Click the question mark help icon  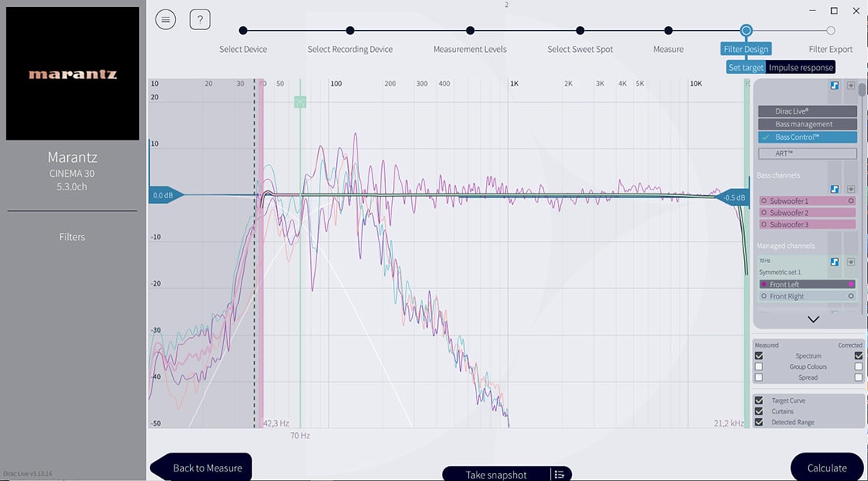click(x=200, y=20)
